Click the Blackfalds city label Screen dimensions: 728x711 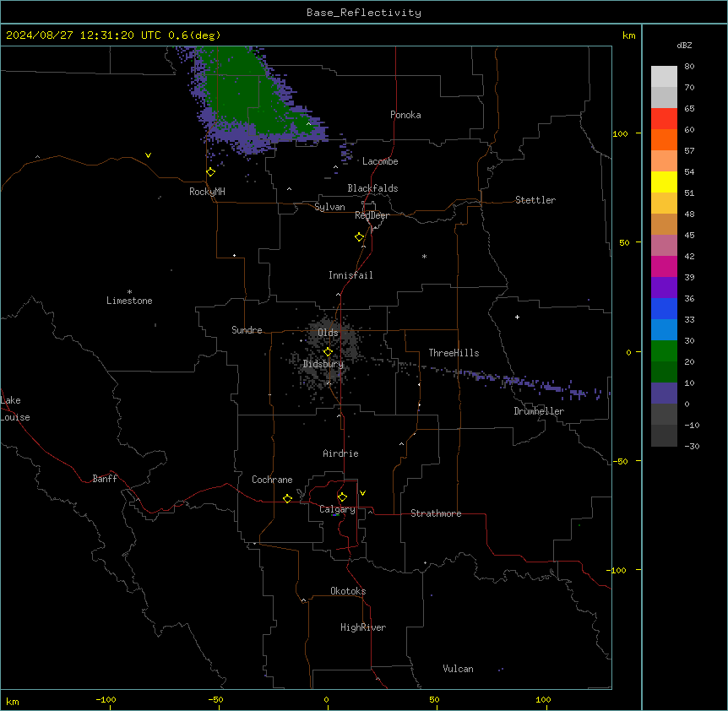(372, 188)
